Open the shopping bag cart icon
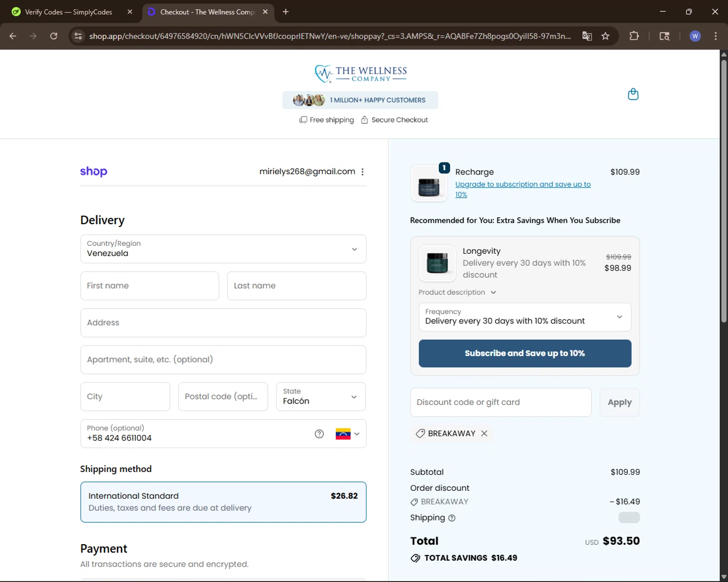 (633, 94)
